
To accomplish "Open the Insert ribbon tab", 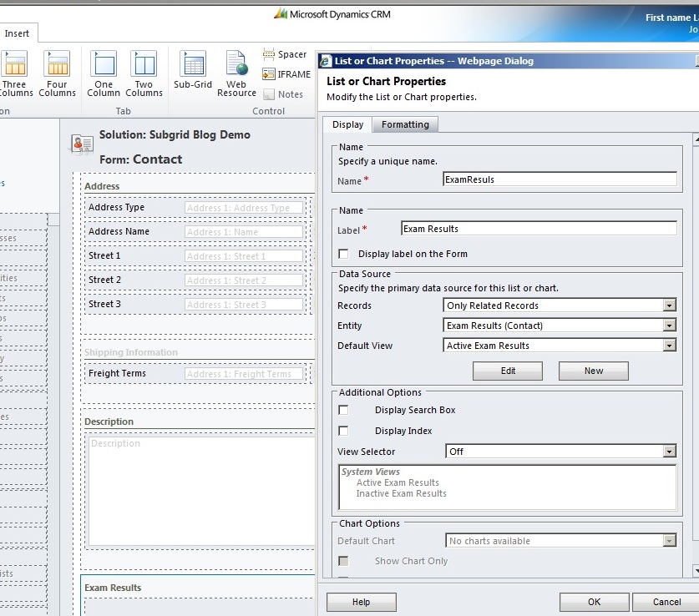I will [18, 32].
